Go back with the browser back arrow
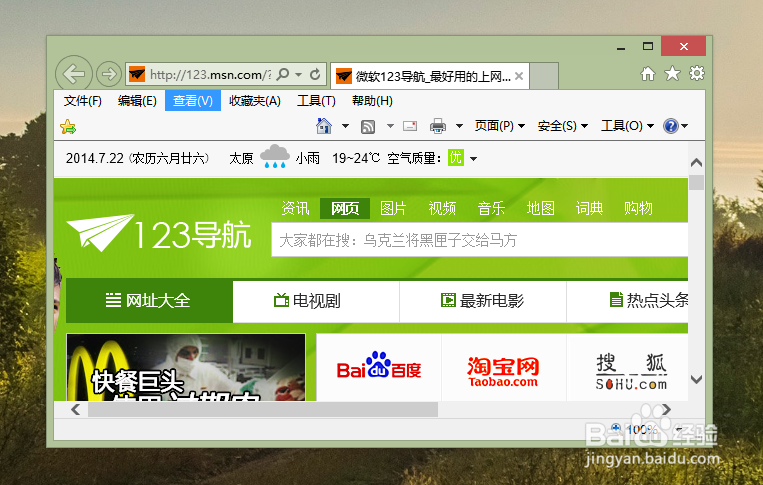Viewport: 763px width, 485px height. point(74,74)
